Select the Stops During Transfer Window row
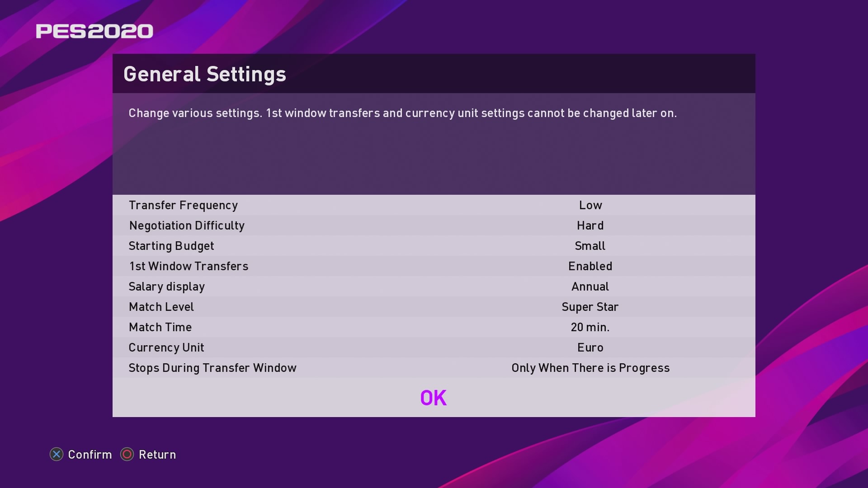The image size is (868, 488). (434, 368)
